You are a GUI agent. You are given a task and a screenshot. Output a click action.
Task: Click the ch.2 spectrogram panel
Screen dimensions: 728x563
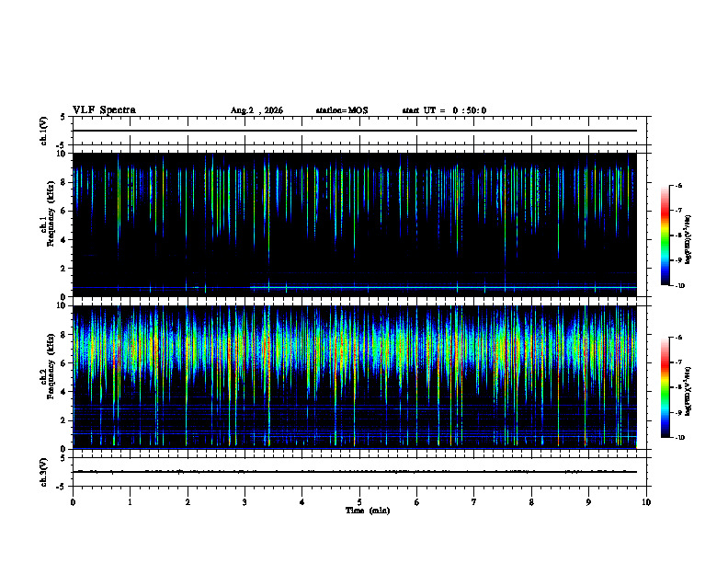(355, 377)
